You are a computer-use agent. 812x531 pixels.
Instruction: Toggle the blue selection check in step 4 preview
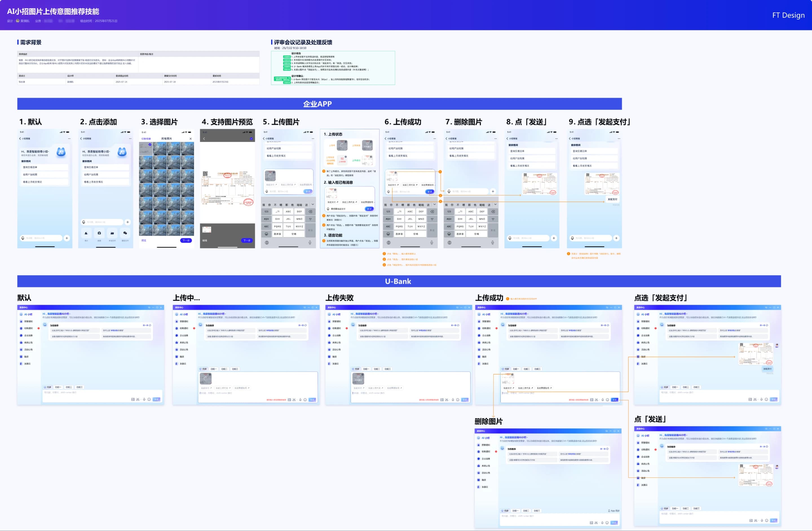[251, 139]
